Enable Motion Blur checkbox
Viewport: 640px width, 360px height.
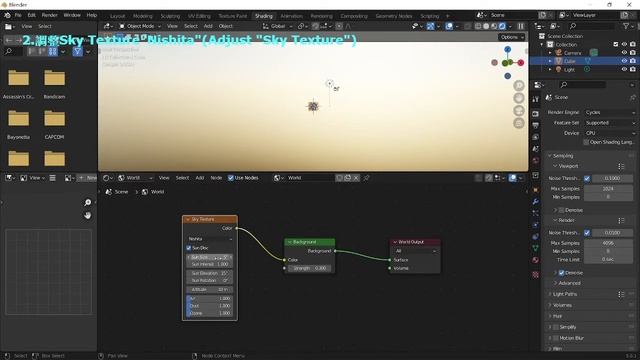point(556,338)
